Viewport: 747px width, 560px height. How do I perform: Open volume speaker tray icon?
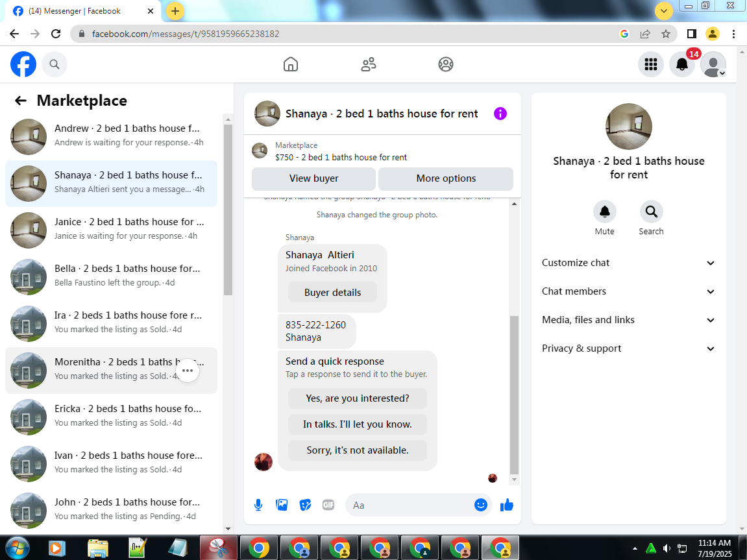[667, 548]
